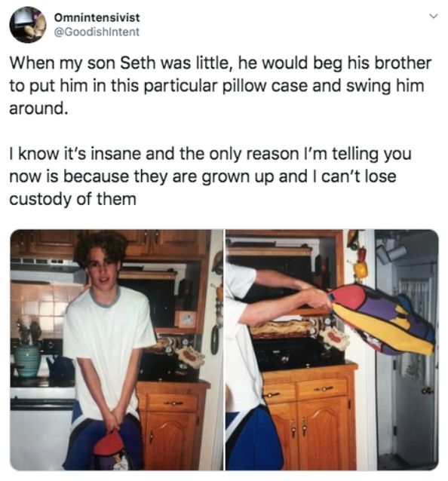Click the red pillowcase top in left photo
Viewport: 448px width, 481px height.
click(109, 443)
